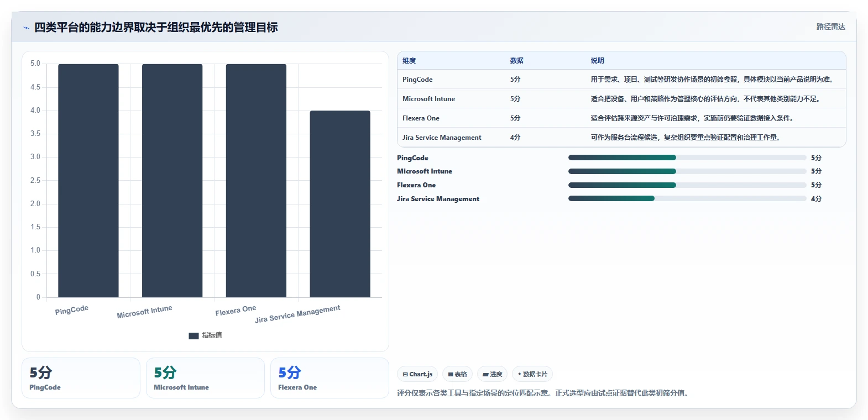Image resolution: width=868 pixels, height=420 pixels.
Task: Click the Jira Service Management chart bar
Action: tap(340, 204)
